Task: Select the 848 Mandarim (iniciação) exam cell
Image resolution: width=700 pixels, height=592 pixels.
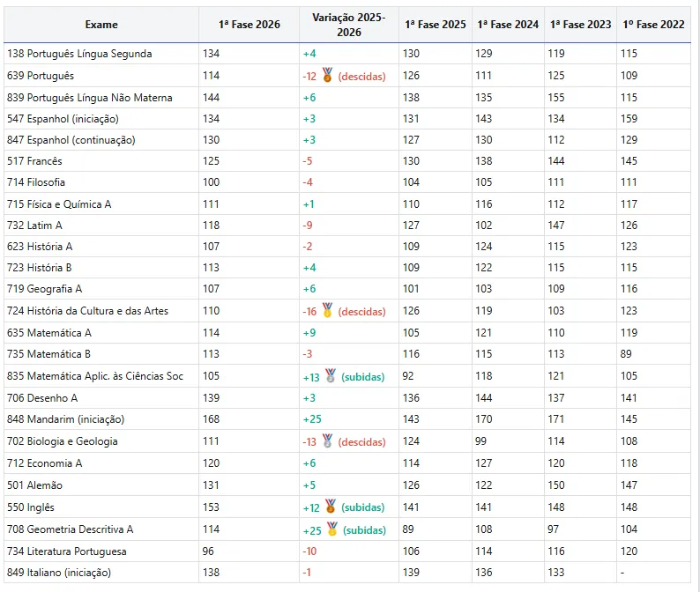Action: pos(101,419)
